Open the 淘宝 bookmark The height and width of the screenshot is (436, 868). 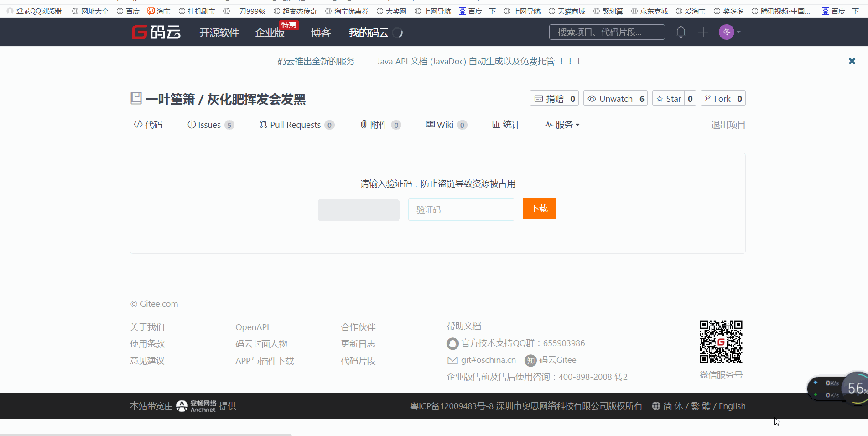[159, 11]
